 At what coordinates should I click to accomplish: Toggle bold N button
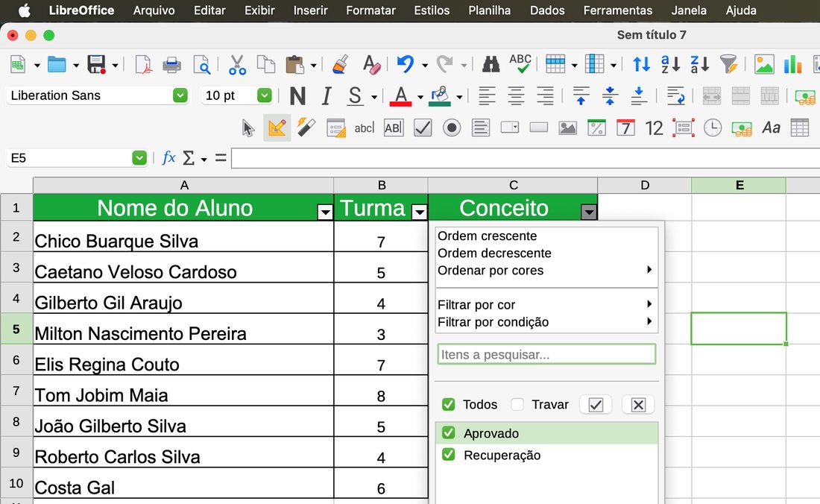pos(297,96)
